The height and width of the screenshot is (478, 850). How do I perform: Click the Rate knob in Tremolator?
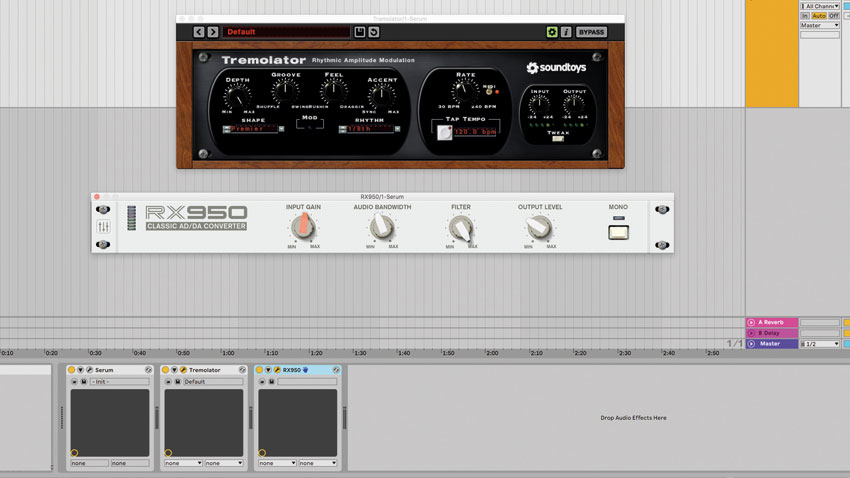[464, 92]
